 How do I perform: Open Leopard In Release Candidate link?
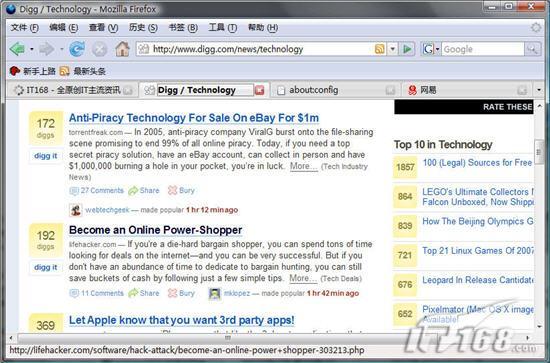[x=478, y=280]
